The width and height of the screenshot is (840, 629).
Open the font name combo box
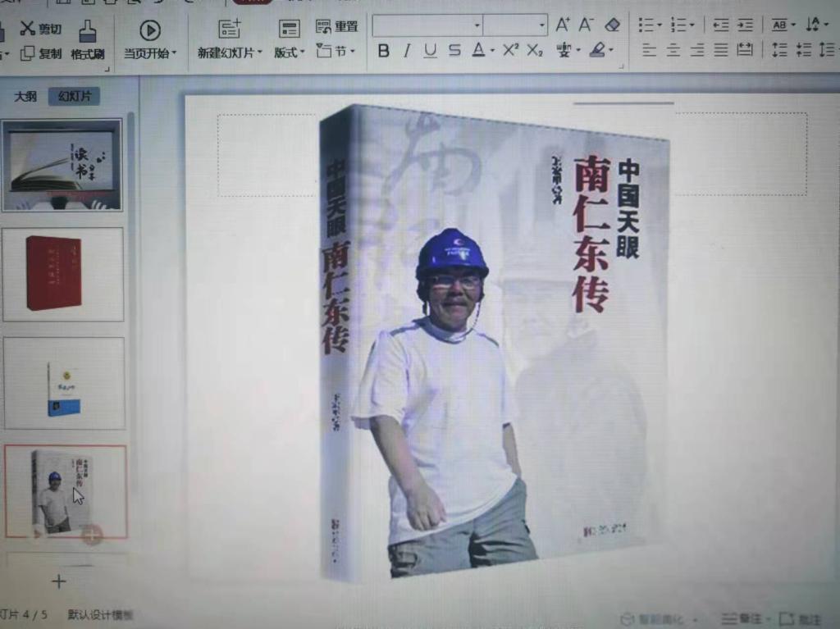pyautogui.click(x=427, y=25)
